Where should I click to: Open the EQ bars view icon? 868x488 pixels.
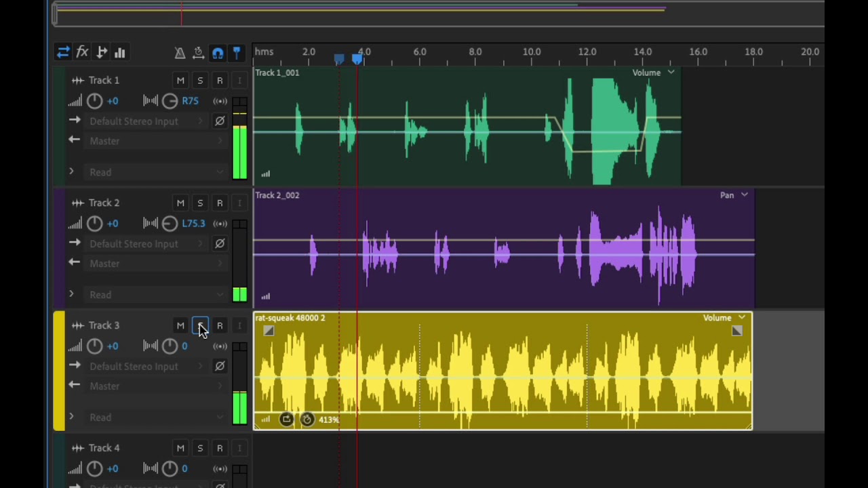pos(120,52)
